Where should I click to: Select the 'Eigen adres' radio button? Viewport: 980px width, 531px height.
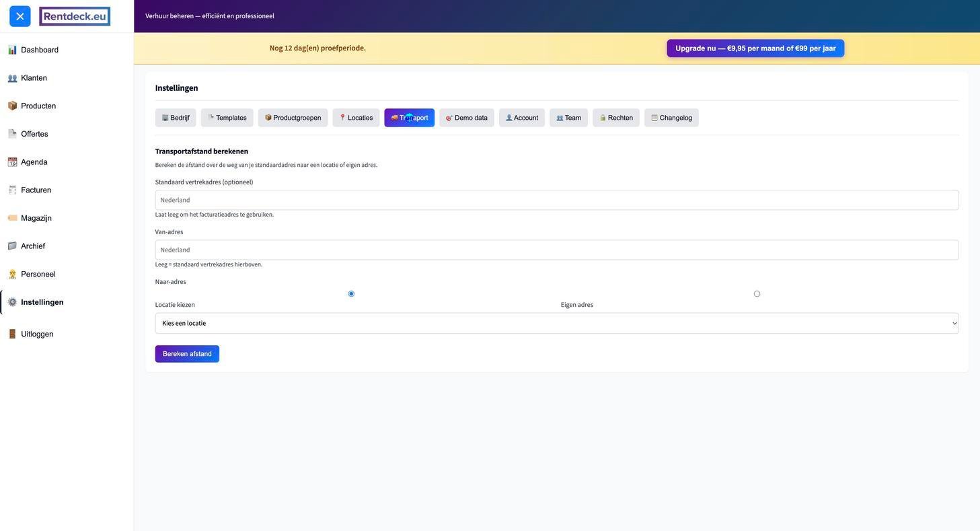tap(757, 294)
